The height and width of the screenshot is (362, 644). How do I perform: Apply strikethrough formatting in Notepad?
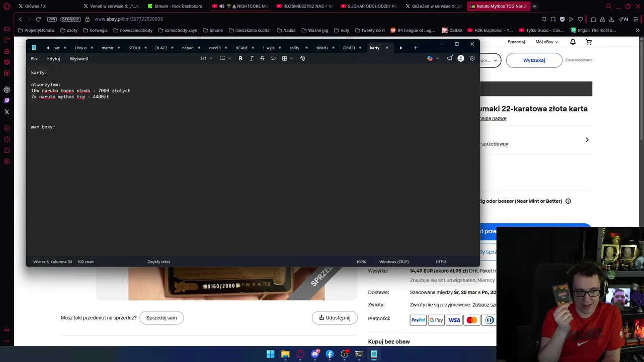[262, 58]
